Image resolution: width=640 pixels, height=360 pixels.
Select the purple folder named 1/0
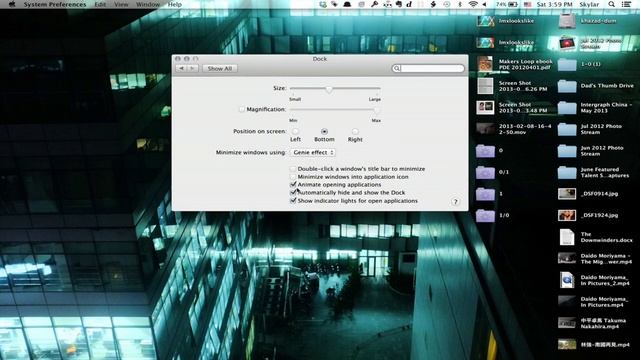[485, 216]
